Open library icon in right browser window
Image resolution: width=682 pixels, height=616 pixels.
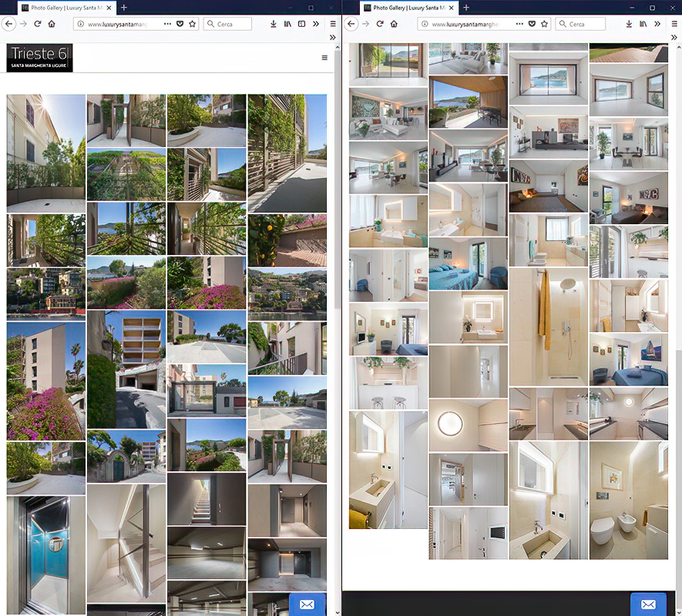[643, 24]
